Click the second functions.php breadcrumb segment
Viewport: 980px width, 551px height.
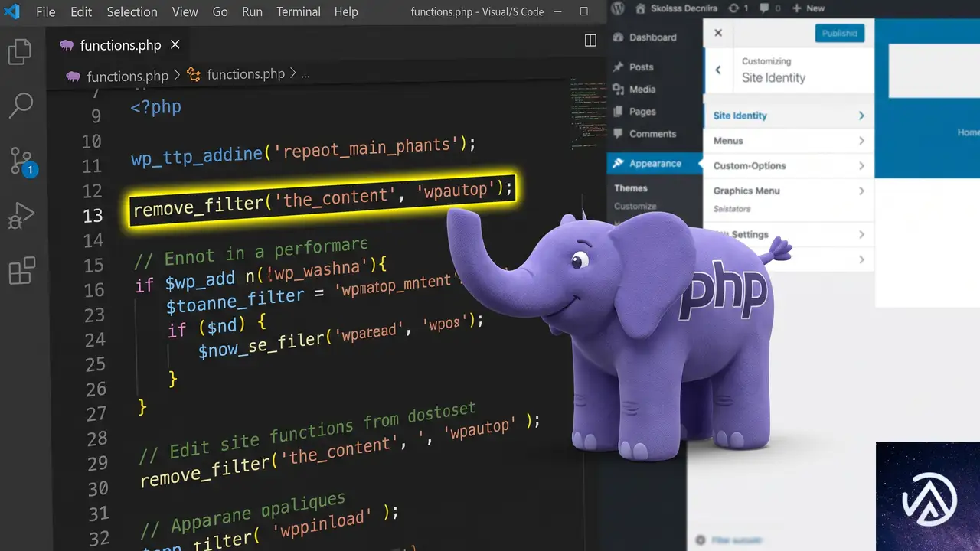[246, 74]
